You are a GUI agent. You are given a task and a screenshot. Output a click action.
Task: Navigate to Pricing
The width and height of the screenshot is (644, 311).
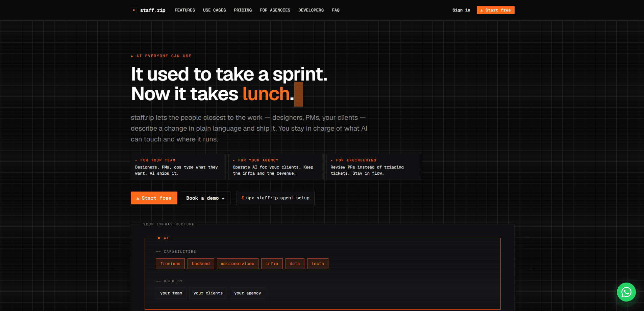(243, 10)
